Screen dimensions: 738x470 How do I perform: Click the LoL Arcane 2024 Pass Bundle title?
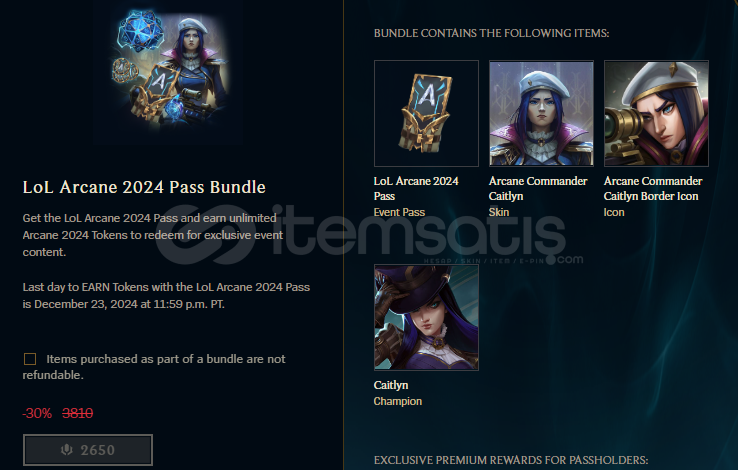144,187
